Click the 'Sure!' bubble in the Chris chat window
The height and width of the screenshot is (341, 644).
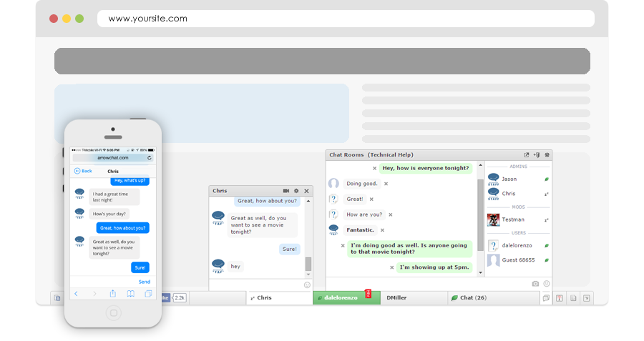[x=290, y=249]
